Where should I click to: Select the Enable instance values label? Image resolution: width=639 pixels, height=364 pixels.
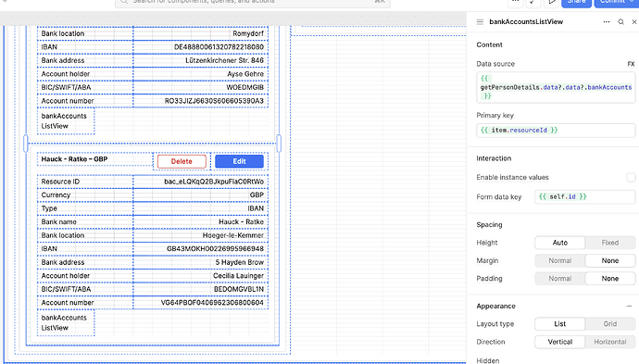click(512, 177)
